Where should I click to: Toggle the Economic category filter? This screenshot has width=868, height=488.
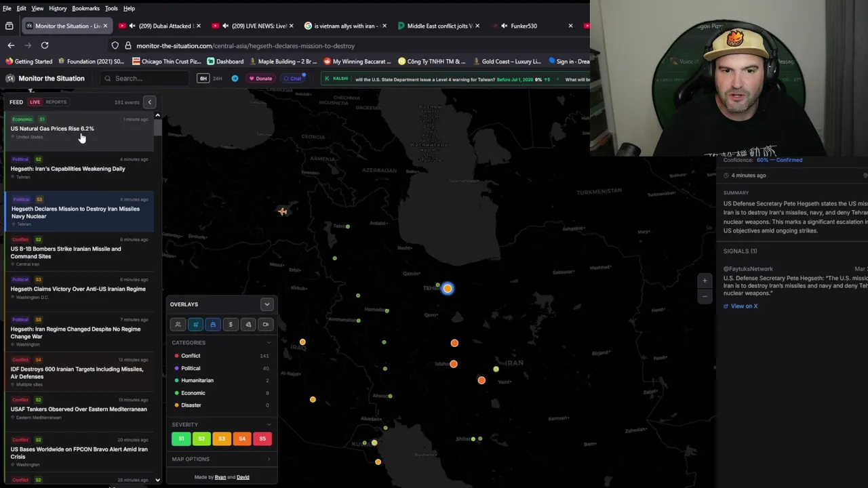tap(221, 393)
